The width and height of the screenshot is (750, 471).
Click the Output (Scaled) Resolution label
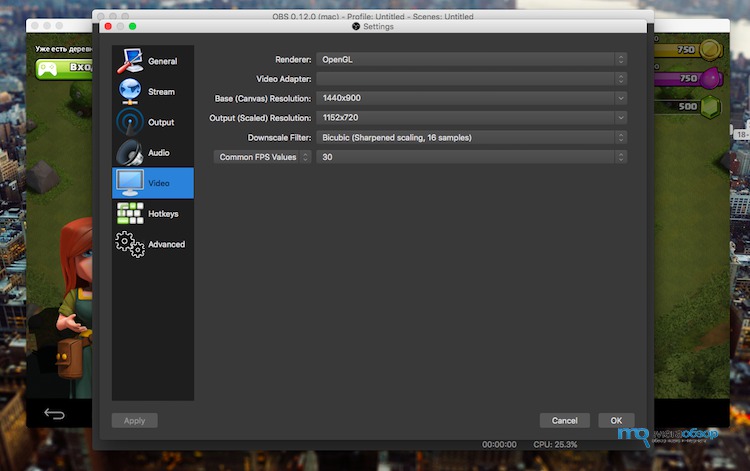point(260,118)
